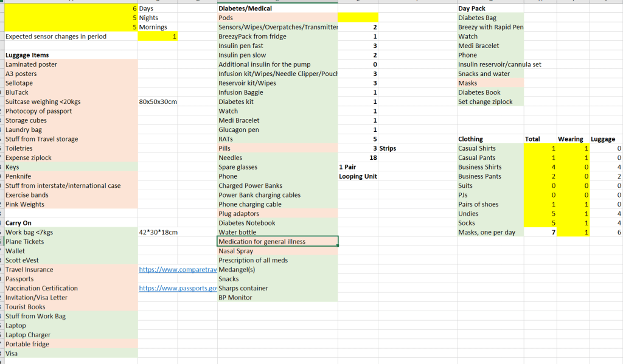The image size is (623, 364).
Task: Open the passports.gov hyperlink beside Vaccination Certification
Action: click(177, 289)
